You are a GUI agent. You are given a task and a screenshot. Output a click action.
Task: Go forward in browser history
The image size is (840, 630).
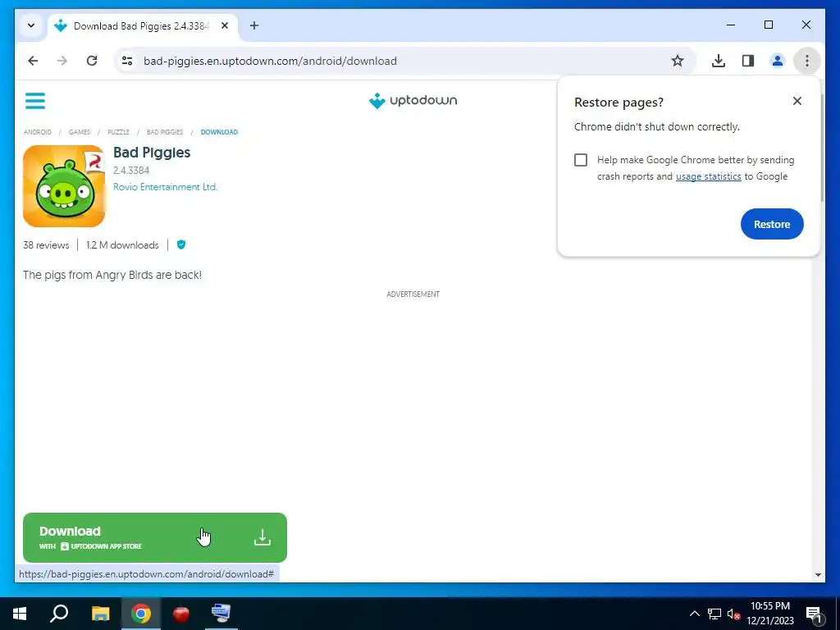coord(62,61)
